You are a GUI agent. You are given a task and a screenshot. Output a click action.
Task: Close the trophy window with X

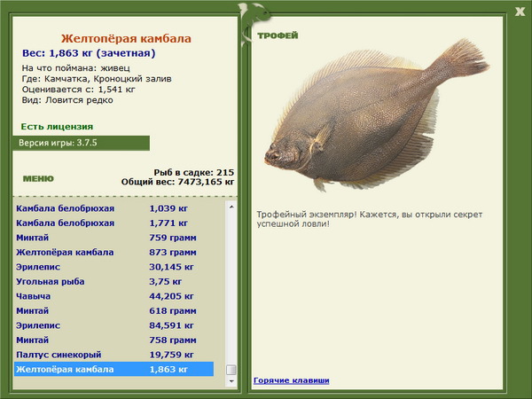[x=520, y=12]
